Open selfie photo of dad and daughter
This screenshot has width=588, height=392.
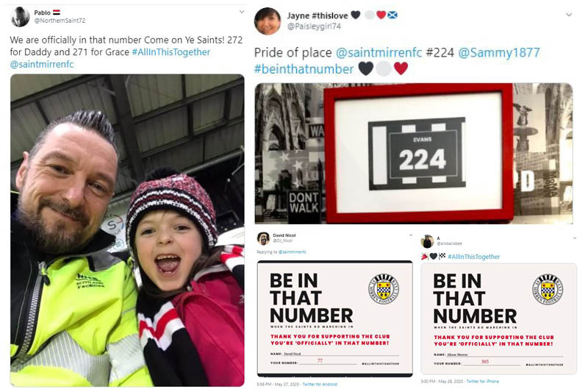(127, 230)
